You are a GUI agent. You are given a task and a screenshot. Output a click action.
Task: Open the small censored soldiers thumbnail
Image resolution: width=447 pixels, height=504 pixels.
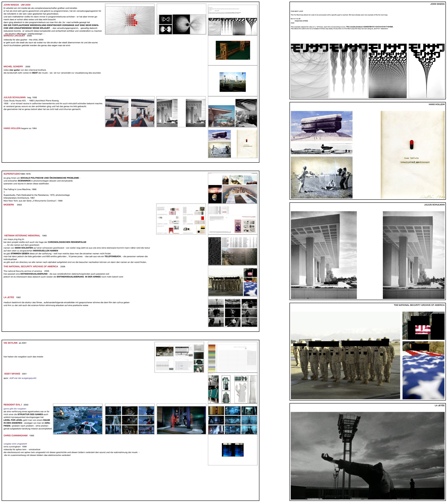pyautogui.click(x=225, y=282)
